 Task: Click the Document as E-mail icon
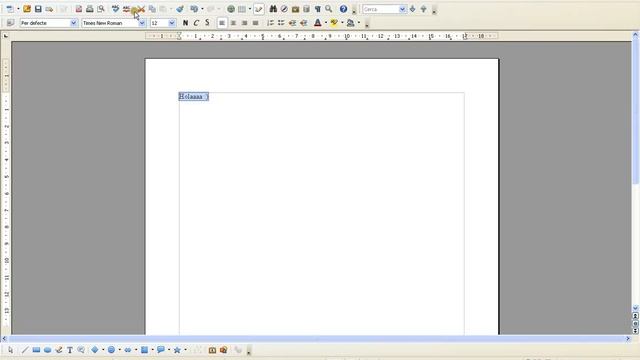[x=49, y=9]
